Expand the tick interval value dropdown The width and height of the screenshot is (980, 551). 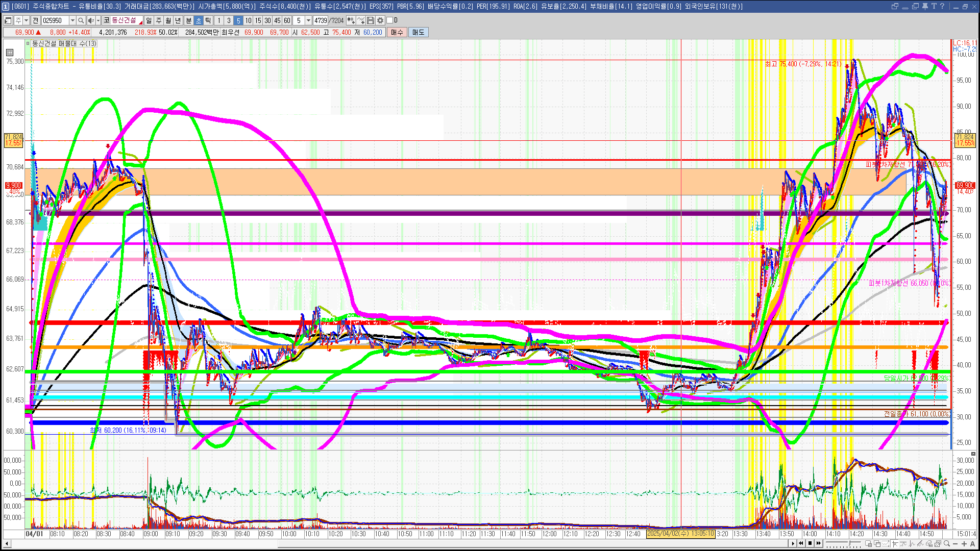308,20
